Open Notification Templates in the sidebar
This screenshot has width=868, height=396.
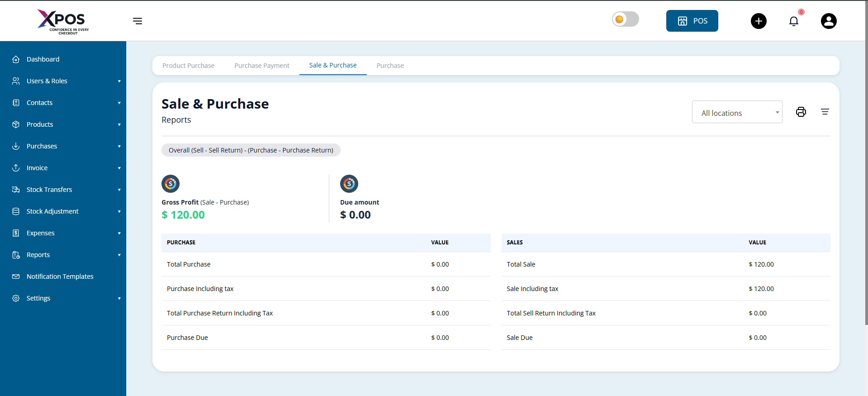coord(60,277)
